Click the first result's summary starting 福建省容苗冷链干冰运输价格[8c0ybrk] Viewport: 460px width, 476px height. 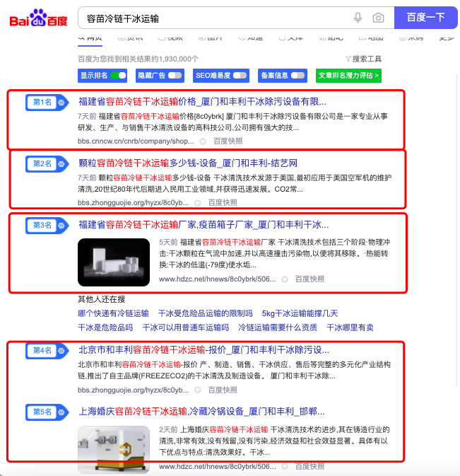232,122
